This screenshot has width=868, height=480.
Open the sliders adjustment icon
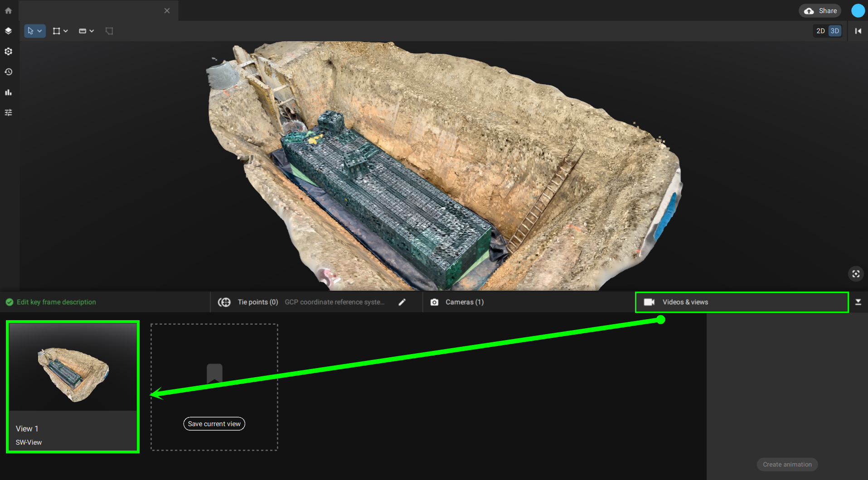click(x=8, y=113)
